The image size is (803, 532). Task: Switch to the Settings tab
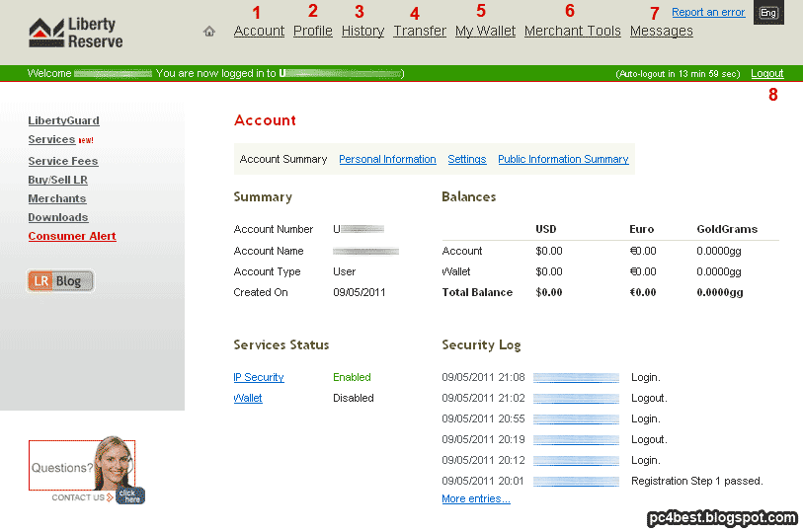[x=467, y=159]
